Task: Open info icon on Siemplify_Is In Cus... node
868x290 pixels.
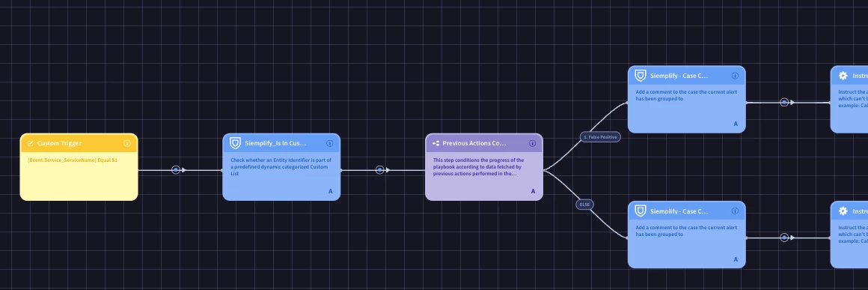Action: 330,143
